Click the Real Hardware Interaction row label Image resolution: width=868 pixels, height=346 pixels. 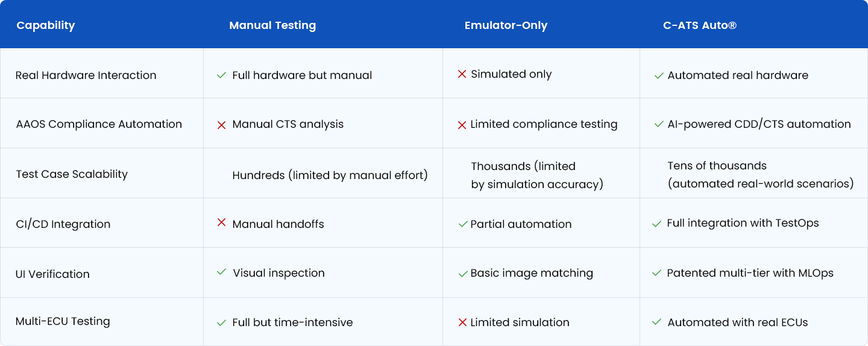tap(86, 75)
